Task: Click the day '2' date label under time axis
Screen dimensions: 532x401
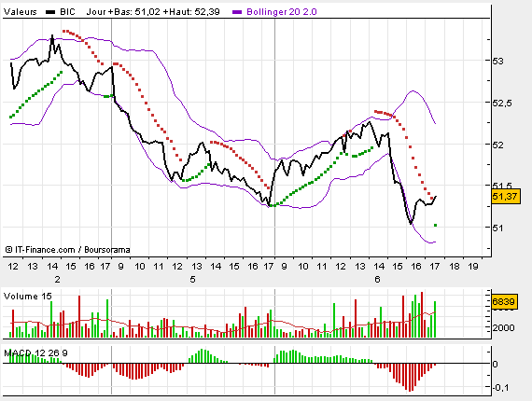Action: pyautogui.click(x=57, y=280)
